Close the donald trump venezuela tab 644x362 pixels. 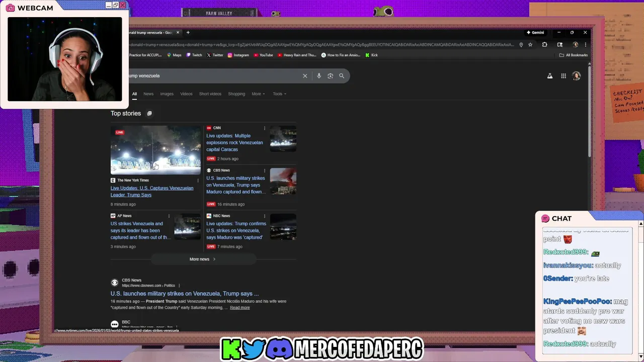[178, 33]
